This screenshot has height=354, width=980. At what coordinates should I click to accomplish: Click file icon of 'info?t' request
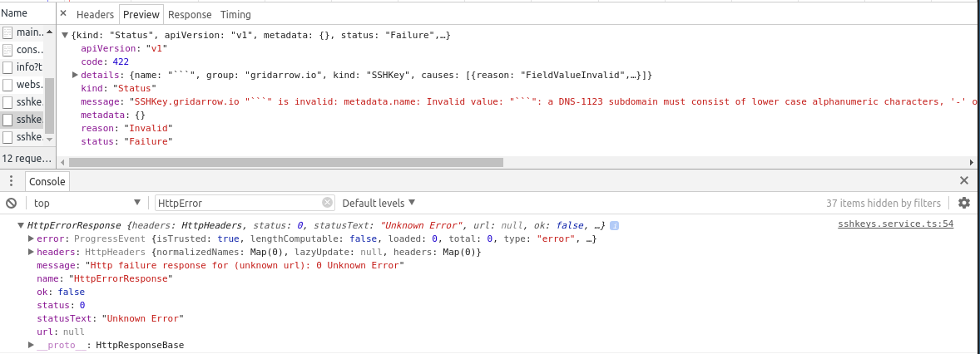click(7, 67)
